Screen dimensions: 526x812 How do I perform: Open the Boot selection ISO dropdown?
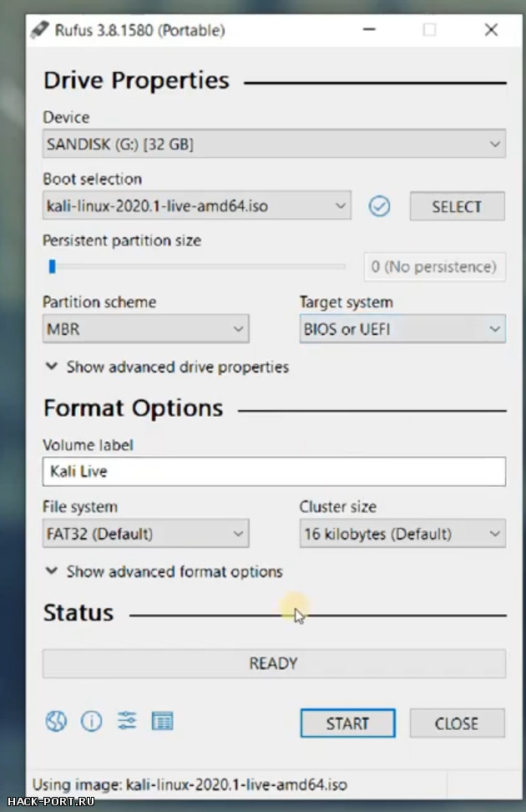click(197, 206)
